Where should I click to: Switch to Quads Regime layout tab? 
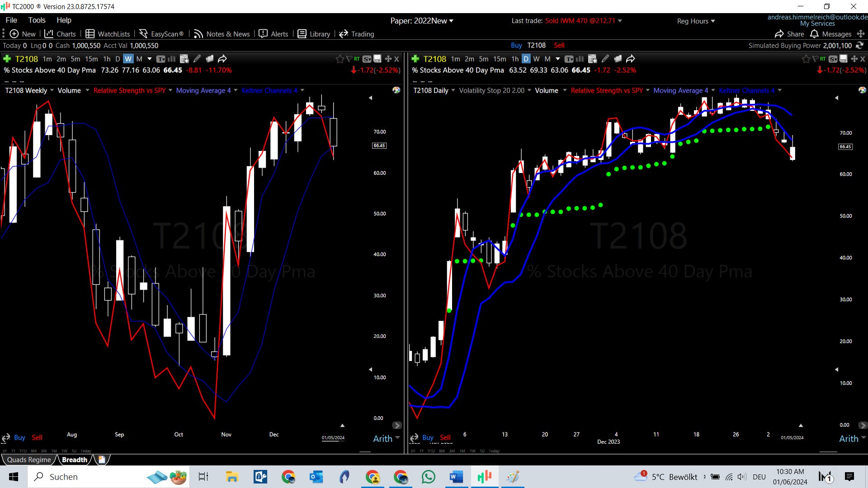tap(29, 460)
